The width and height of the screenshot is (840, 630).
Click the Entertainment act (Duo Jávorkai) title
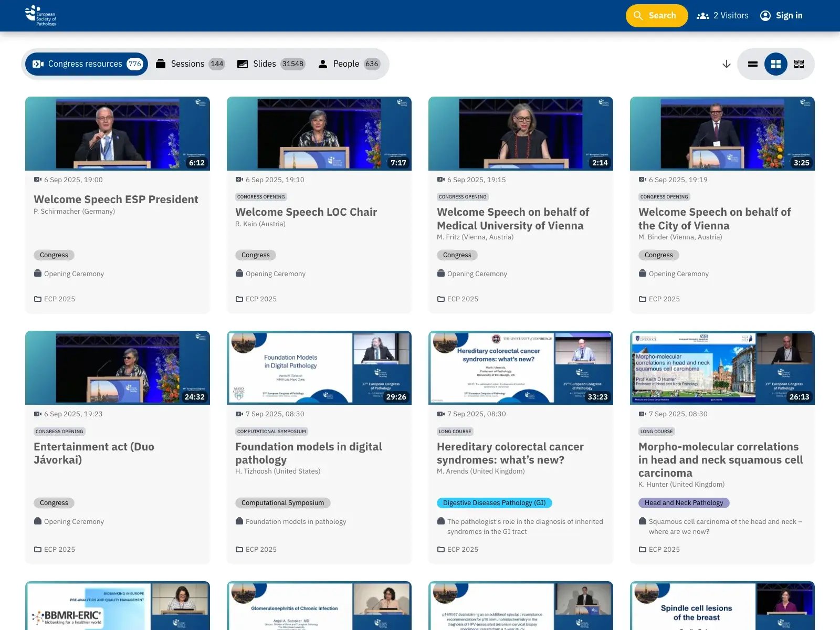(x=94, y=453)
